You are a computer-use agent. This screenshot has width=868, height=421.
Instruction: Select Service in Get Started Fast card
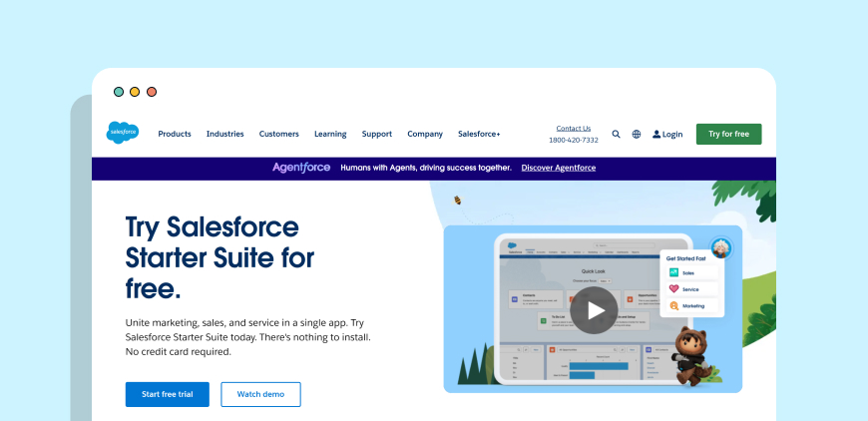[x=692, y=288]
